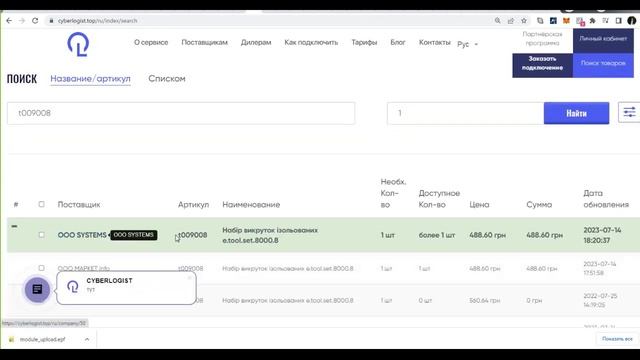
Task: Focus the quantity field containing 1
Action: (465, 113)
